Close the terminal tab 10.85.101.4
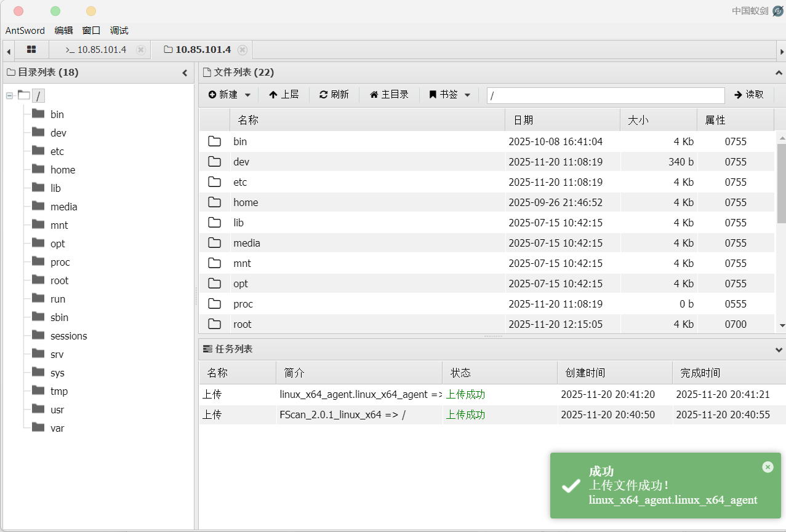Screen dimensions: 786x532 [141, 50]
